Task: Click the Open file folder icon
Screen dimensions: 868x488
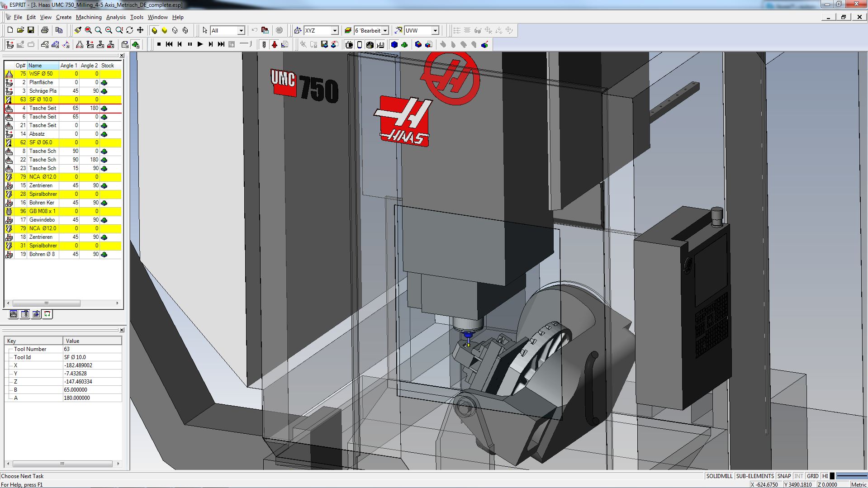Action: click(20, 30)
